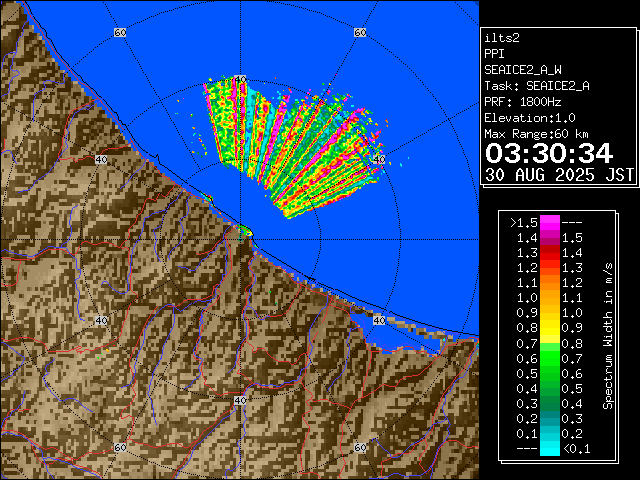Click the Task: SEAICE2_A line

tap(536, 86)
